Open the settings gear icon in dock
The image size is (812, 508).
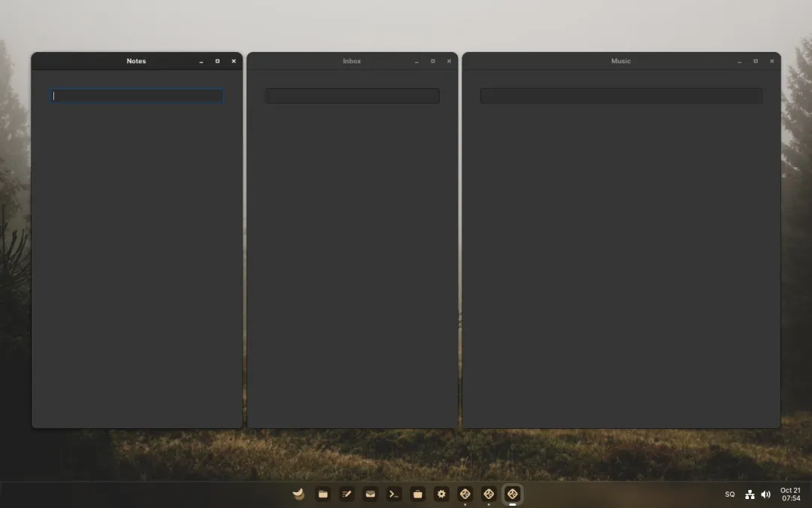pos(441,494)
